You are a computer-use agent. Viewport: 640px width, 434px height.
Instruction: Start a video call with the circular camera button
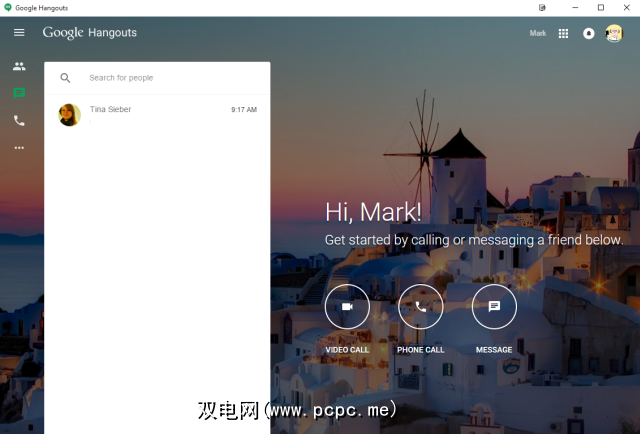(347, 306)
